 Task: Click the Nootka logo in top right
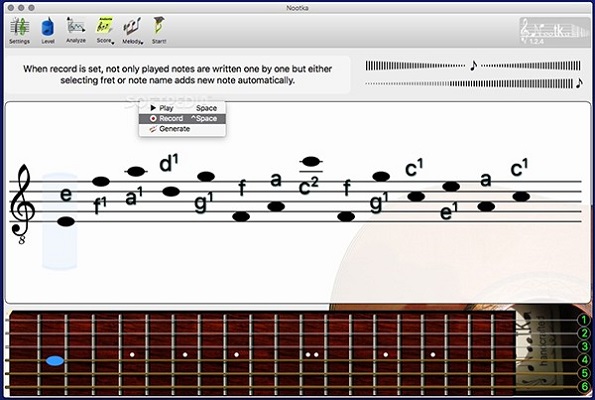click(555, 31)
